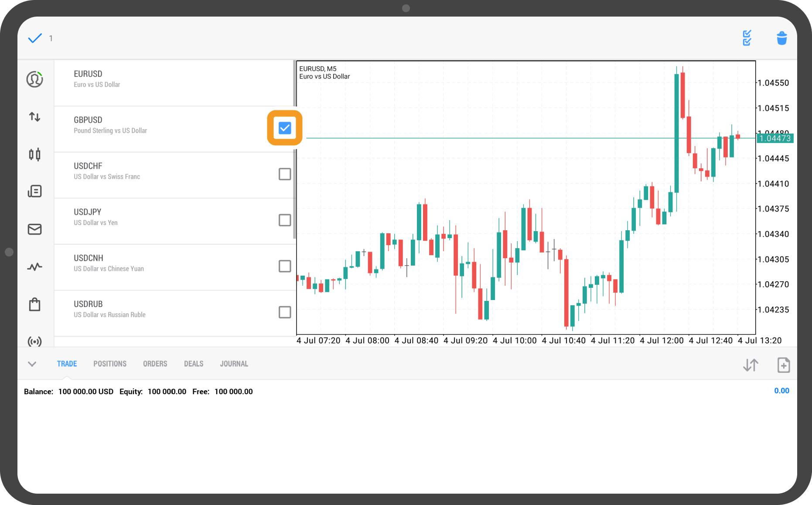The image size is (812, 505).
Task: Open the news sidebar icon
Action: click(x=34, y=191)
